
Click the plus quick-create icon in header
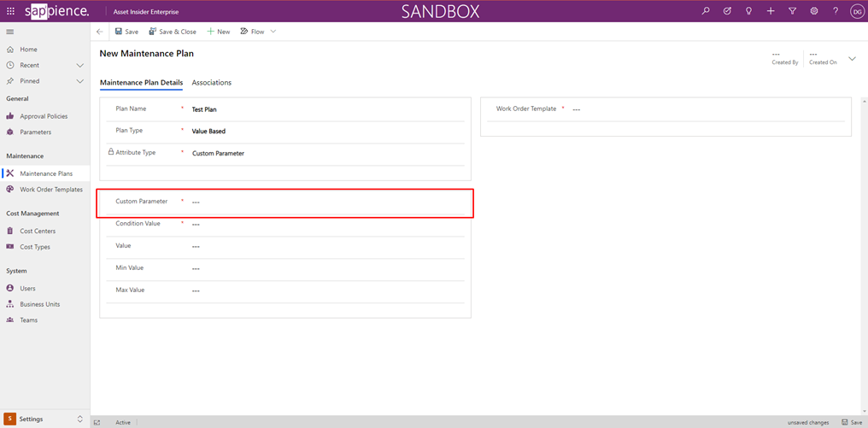(771, 11)
